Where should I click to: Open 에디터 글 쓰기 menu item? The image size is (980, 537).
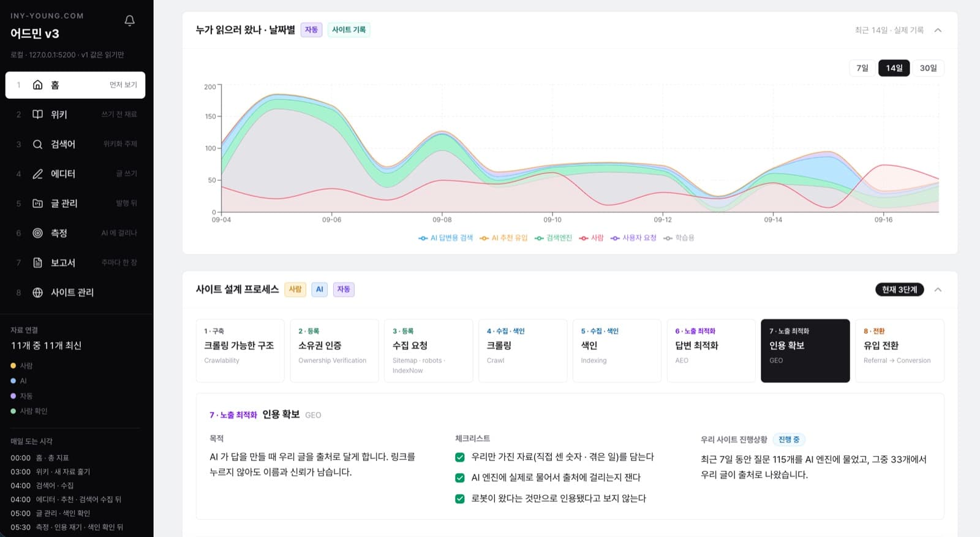tap(75, 173)
